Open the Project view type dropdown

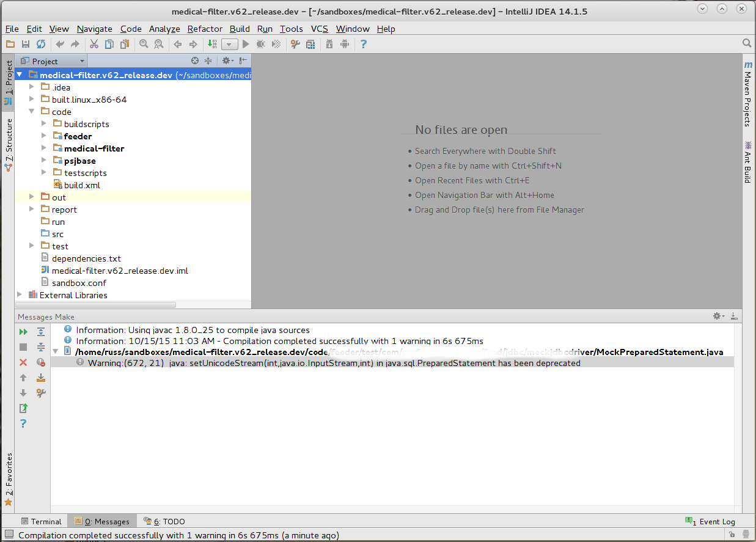pyautogui.click(x=53, y=61)
